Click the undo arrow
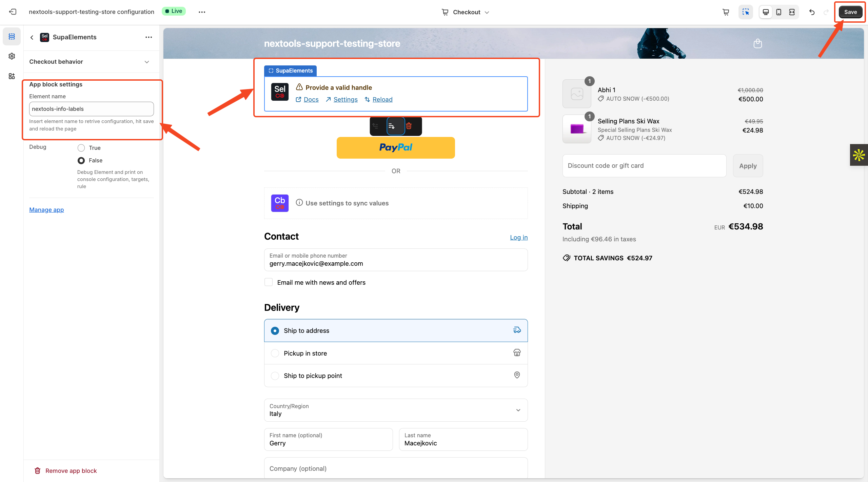 [x=812, y=12]
